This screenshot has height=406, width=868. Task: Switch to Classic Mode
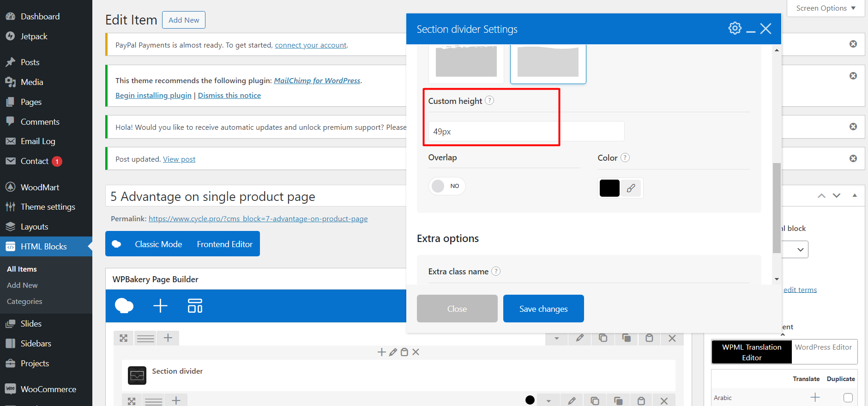click(x=158, y=244)
